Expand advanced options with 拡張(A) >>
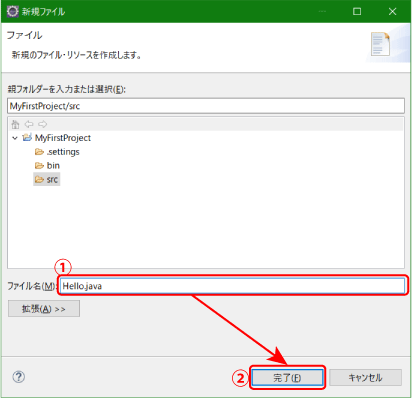 [44, 309]
